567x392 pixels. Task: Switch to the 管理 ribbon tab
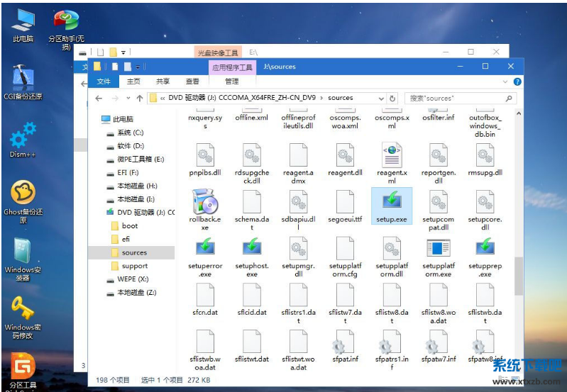[232, 82]
